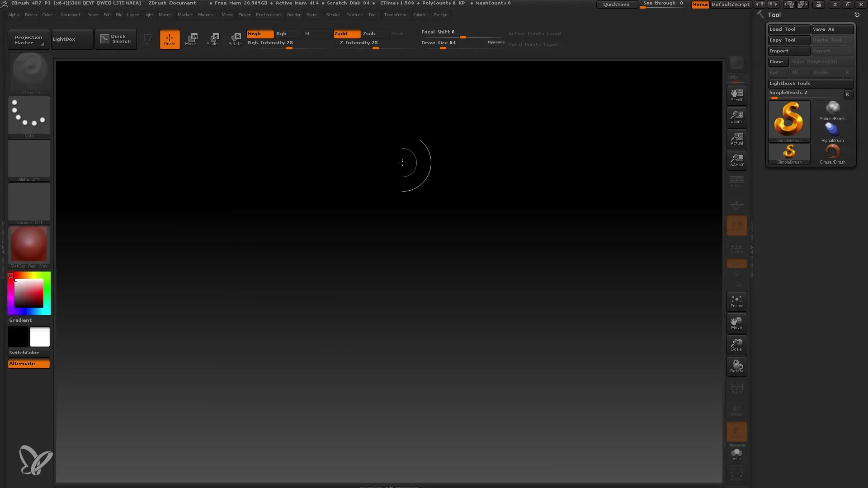Click the Frame button in right panel
Viewport: 868px width, 488px height.
pyautogui.click(x=736, y=301)
